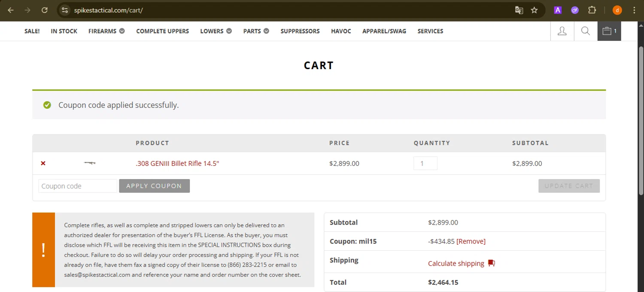
Task: Click the APPLY COUPON button
Action: [154, 186]
